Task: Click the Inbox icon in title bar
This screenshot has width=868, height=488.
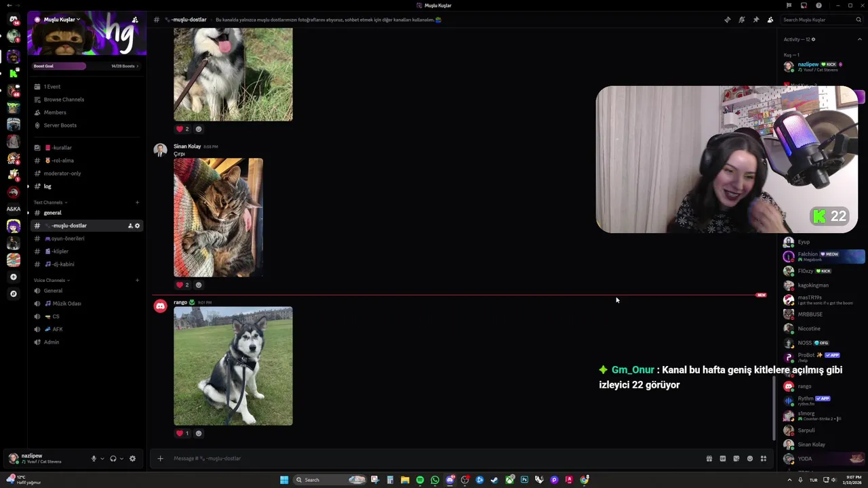Action: tap(804, 5)
